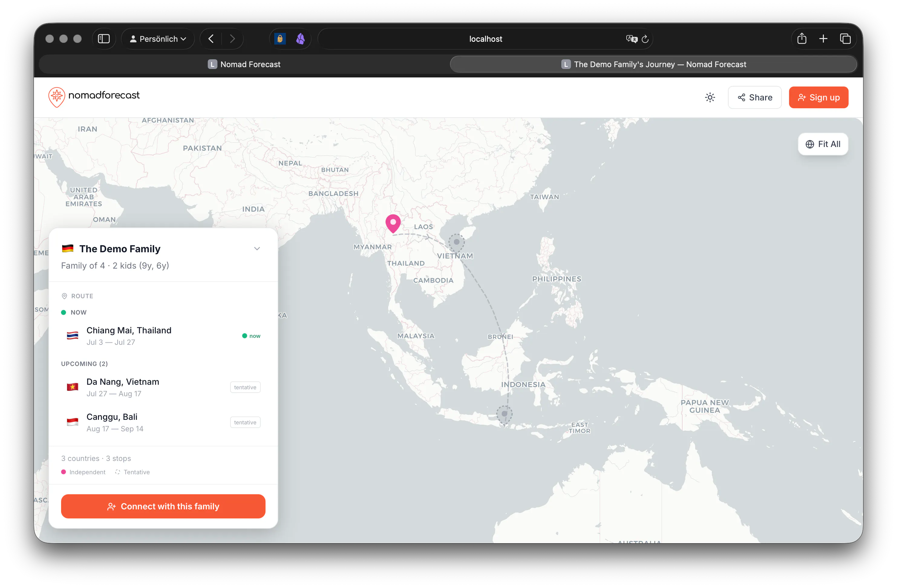Screen dimensions: 897x588
Task: Switch to the Nomad Forecast tab
Action: coord(244,64)
